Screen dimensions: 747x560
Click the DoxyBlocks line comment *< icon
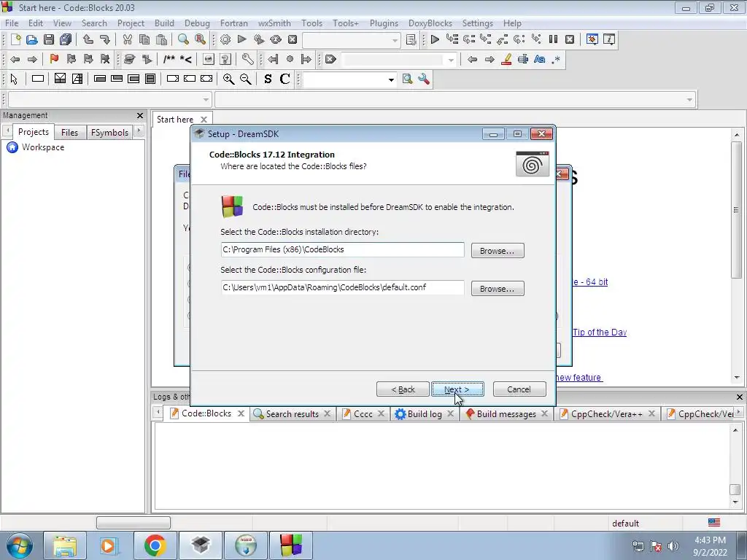(186, 60)
